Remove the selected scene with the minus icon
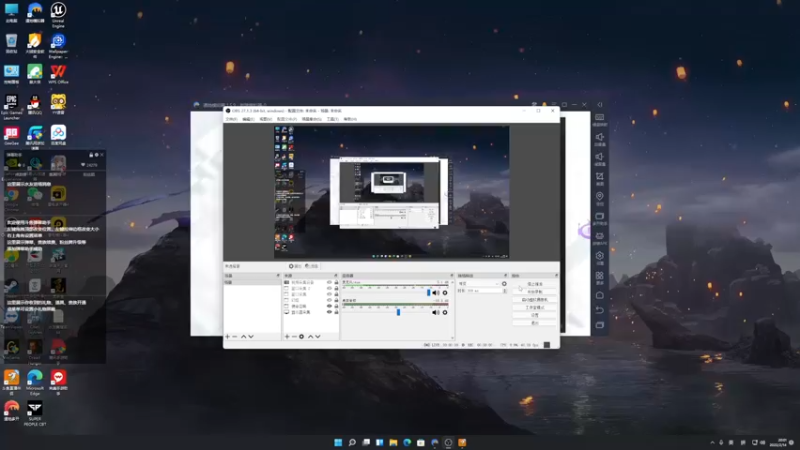The width and height of the screenshot is (800, 450). click(x=235, y=337)
